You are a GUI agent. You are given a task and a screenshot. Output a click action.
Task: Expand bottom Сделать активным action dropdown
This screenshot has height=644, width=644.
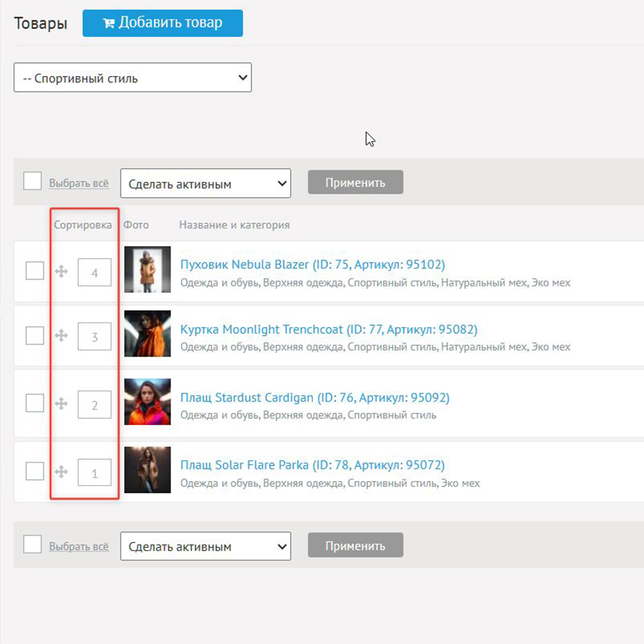tap(205, 546)
